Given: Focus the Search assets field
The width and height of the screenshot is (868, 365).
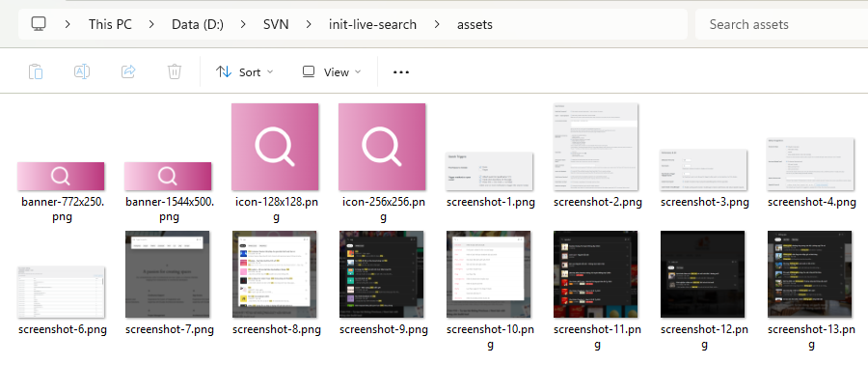Looking at the screenshot, I should point(781,24).
